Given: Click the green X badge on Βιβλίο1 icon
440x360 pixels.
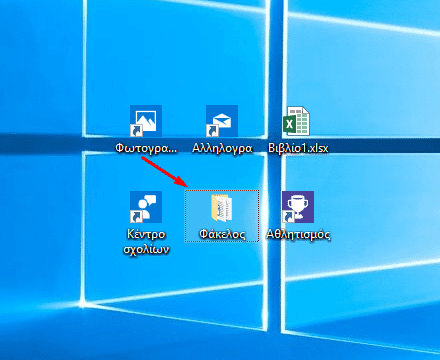Looking at the screenshot, I should tap(289, 125).
